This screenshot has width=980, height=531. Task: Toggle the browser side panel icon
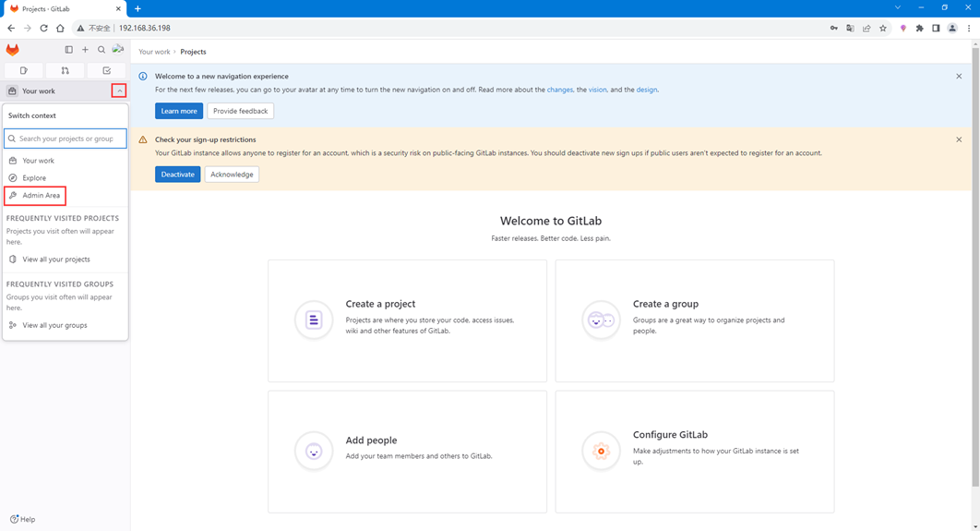tap(936, 28)
